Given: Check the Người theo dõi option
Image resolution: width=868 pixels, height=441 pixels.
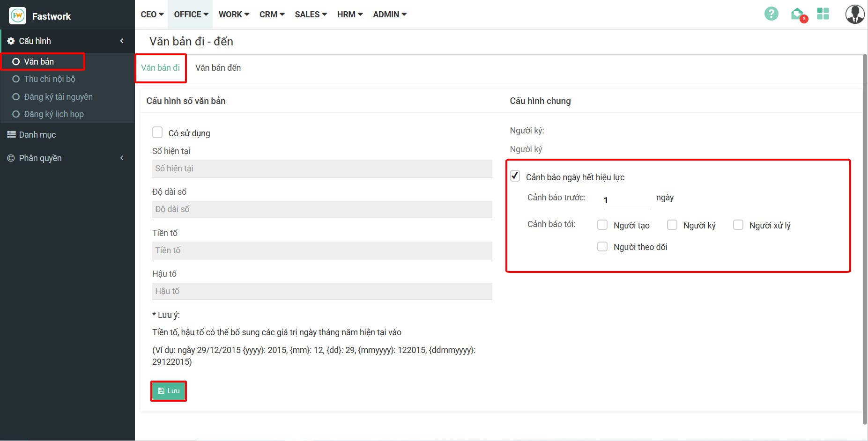Looking at the screenshot, I should point(602,247).
